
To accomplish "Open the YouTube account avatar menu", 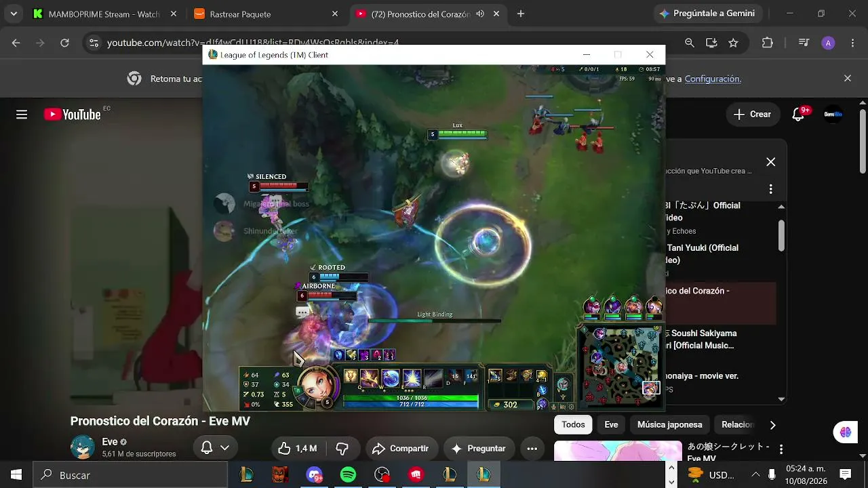I will (x=833, y=115).
